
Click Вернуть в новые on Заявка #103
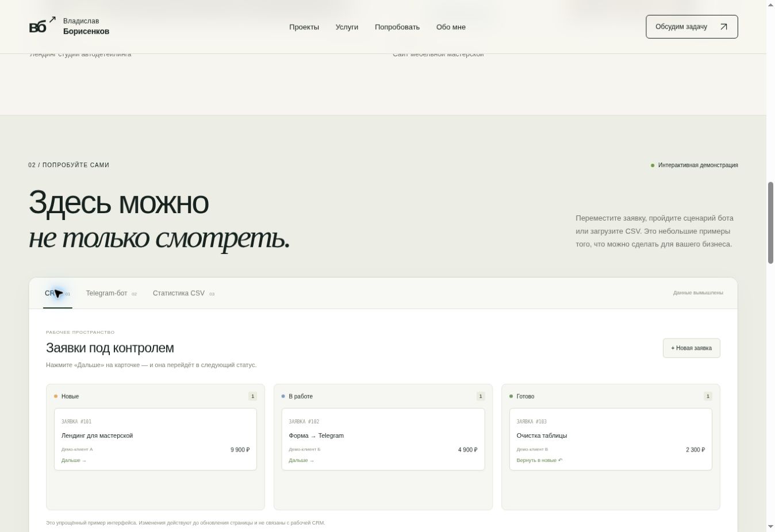(539, 460)
